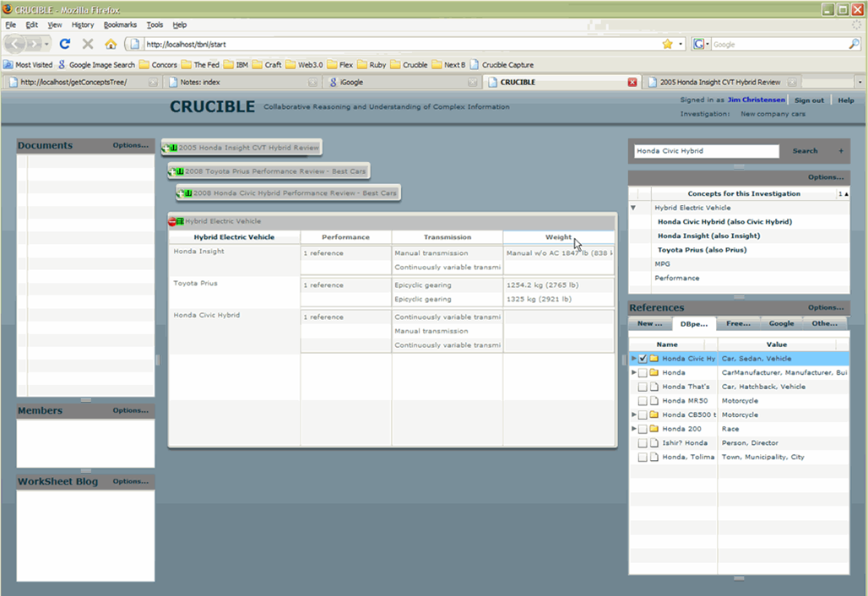Viewport: 868px width, 596px height.
Task: Click the green chart icon on 2008 Honda Civic card
Action: pos(188,193)
